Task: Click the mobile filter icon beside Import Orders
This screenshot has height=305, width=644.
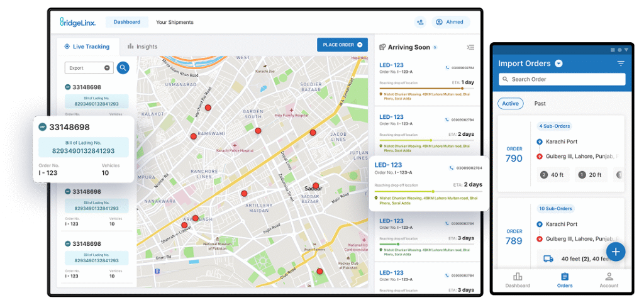Action: click(621, 64)
